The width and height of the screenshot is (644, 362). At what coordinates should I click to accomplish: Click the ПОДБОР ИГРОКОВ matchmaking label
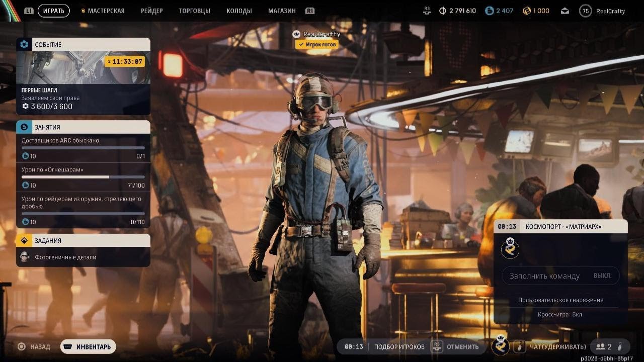point(399,347)
